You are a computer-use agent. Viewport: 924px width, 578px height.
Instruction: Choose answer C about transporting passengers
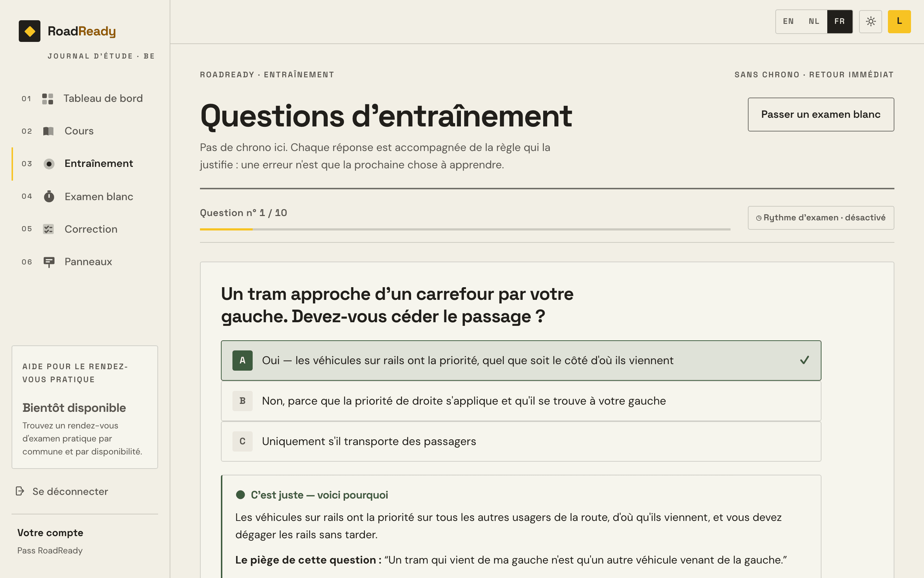click(x=521, y=441)
